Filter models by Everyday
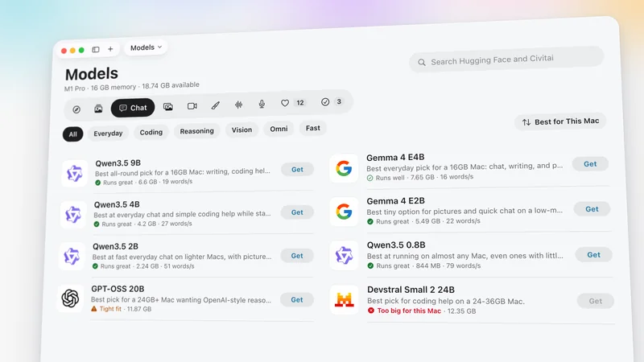The width and height of the screenshot is (644, 362). pyautogui.click(x=108, y=134)
